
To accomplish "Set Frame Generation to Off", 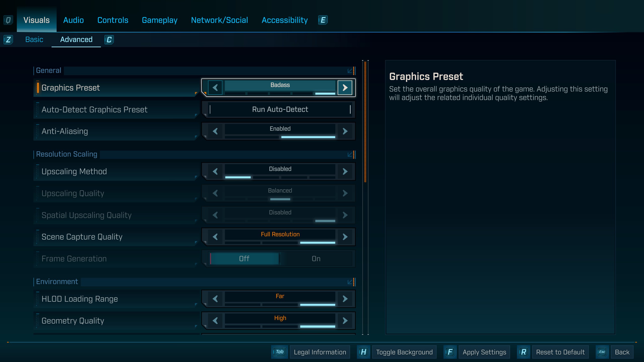I will 244,259.
